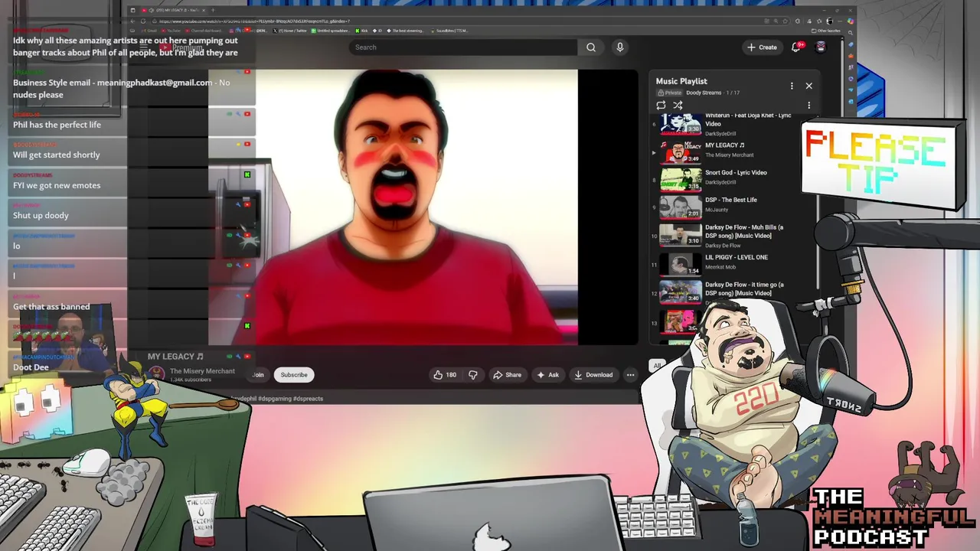The width and height of the screenshot is (980, 551).
Task: Open more actions ellipsis below video
Action: pos(630,375)
